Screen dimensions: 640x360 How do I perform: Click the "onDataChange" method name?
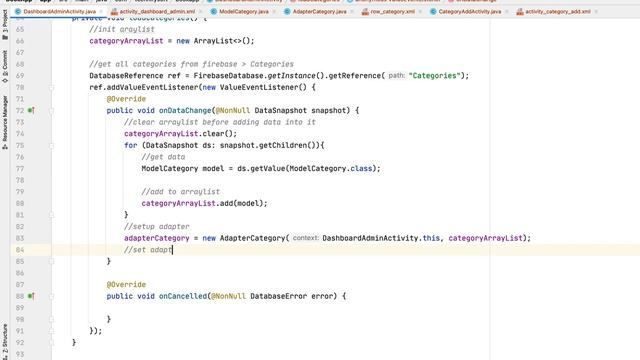pos(185,111)
